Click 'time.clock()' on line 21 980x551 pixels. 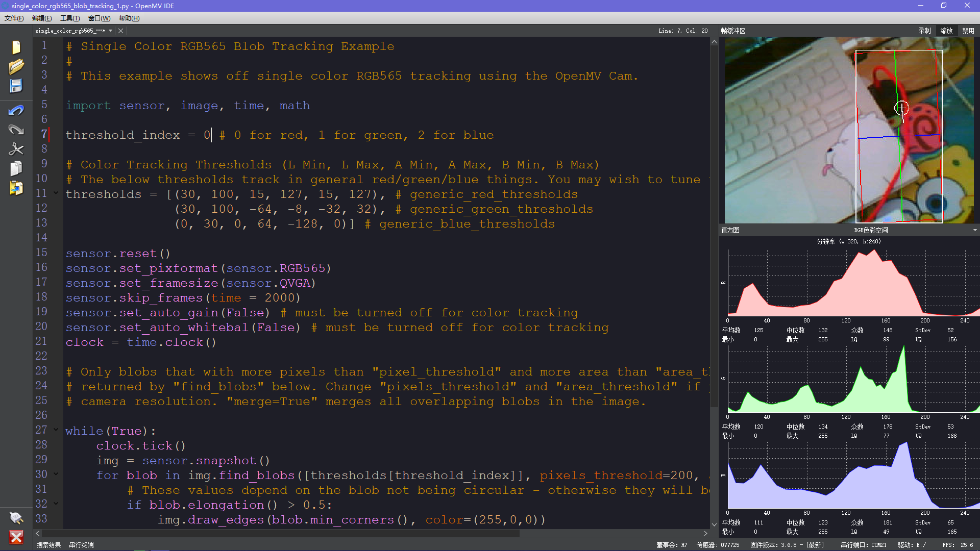tap(171, 342)
